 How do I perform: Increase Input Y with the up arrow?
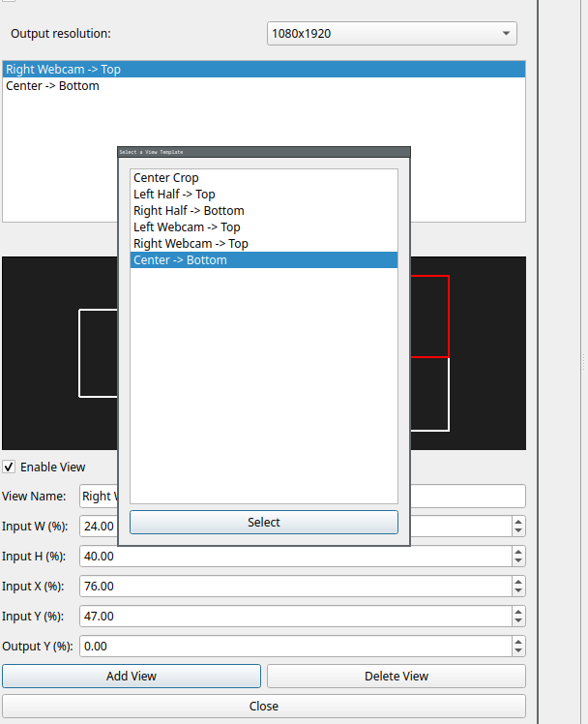pyautogui.click(x=518, y=612)
